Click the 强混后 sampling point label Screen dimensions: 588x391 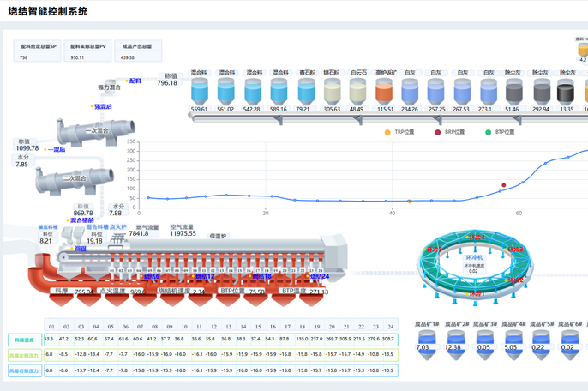104,106
